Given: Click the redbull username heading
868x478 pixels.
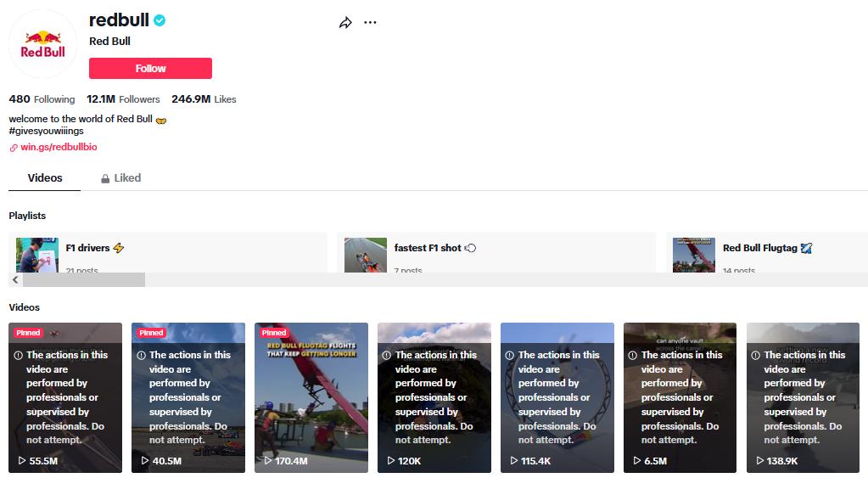Looking at the screenshot, I should 119,20.
